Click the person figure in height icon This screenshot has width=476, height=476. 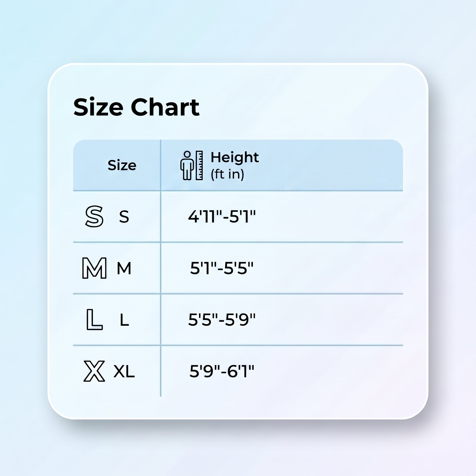tap(187, 165)
